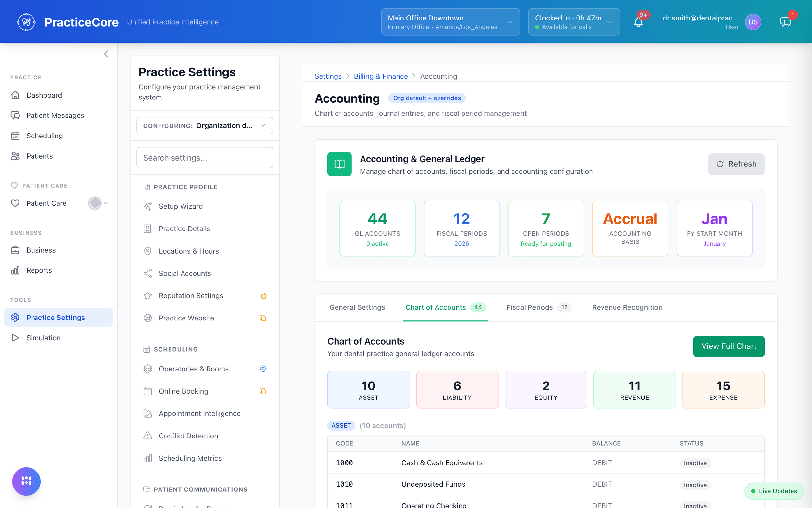Collapse the left sidebar with the chevron
This screenshot has width=812, height=508.
[x=106, y=54]
